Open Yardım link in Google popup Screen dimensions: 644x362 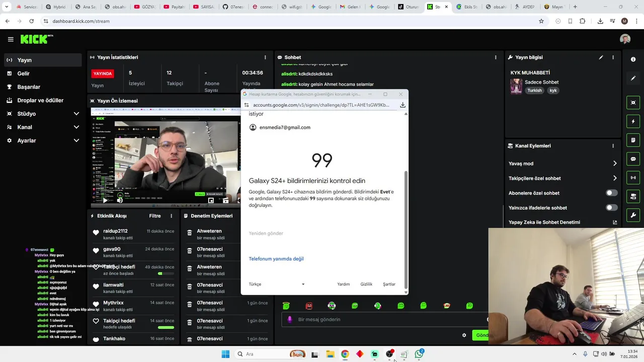coord(343,284)
